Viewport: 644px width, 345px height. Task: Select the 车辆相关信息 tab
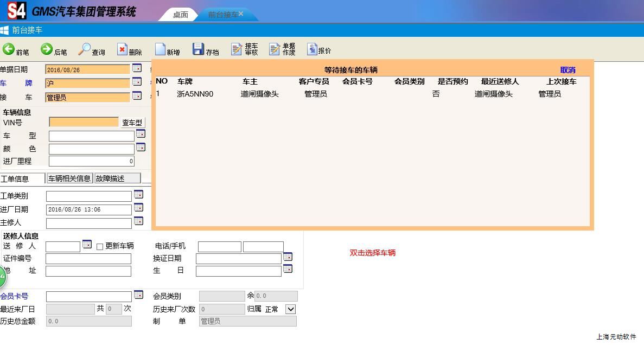pyautogui.click(x=69, y=178)
